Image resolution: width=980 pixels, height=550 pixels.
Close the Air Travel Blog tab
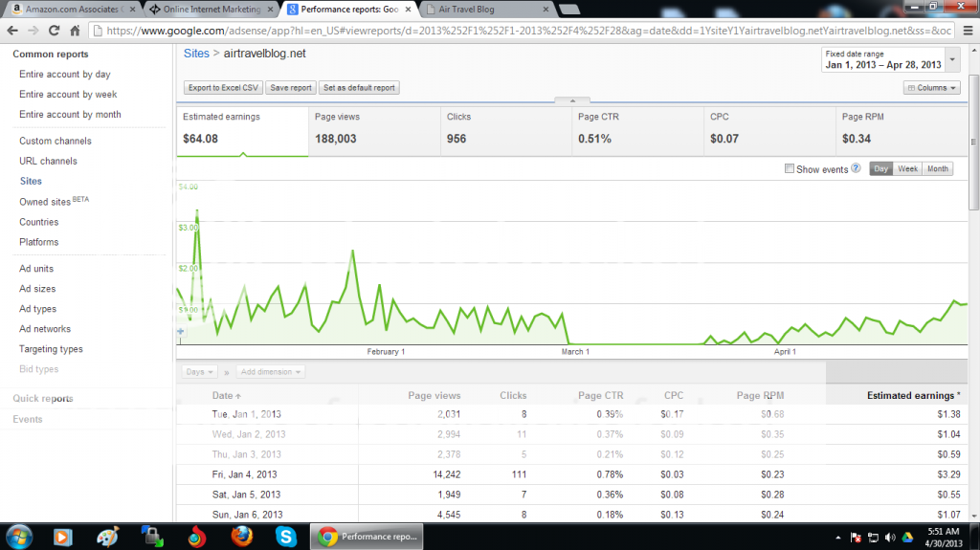546,10
